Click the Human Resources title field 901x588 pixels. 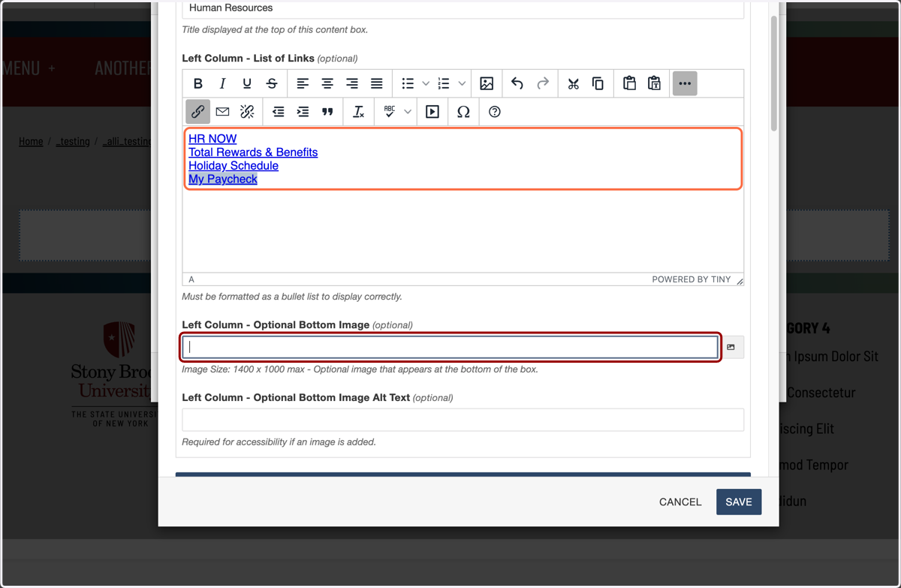click(463, 9)
